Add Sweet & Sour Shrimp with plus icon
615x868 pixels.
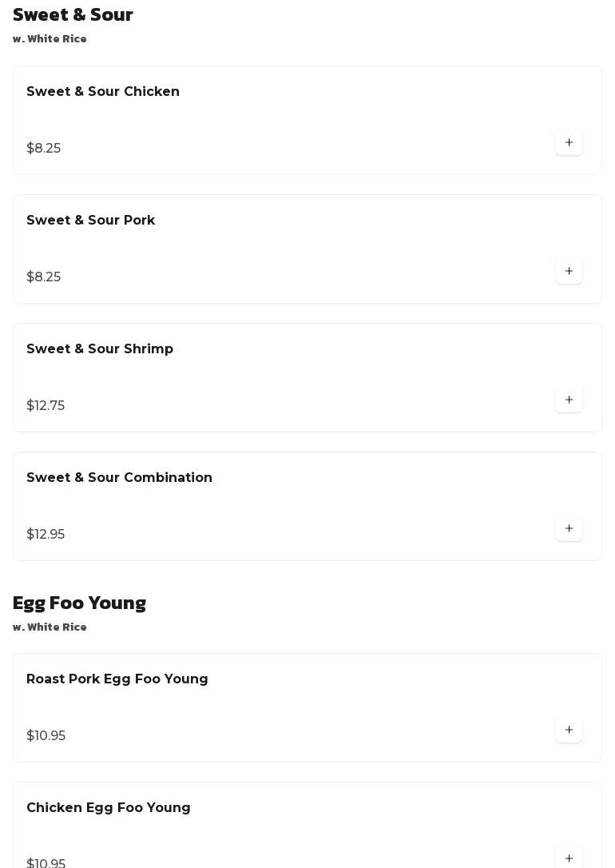pos(569,400)
